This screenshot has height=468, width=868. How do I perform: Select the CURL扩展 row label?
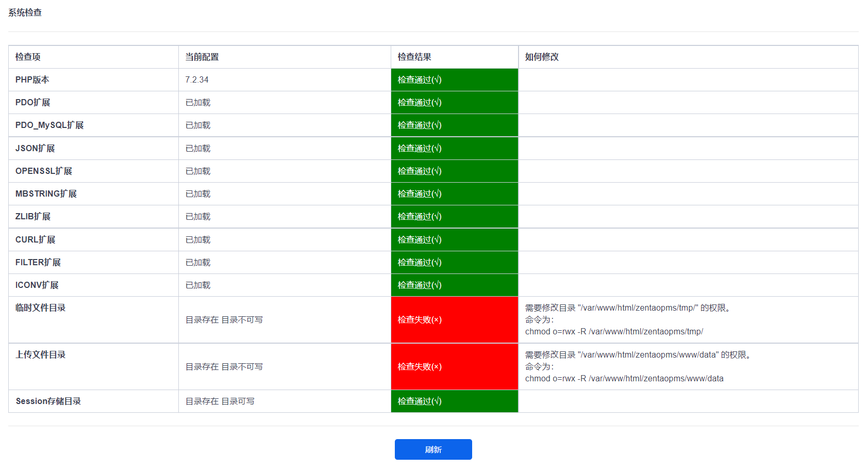coord(36,239)
